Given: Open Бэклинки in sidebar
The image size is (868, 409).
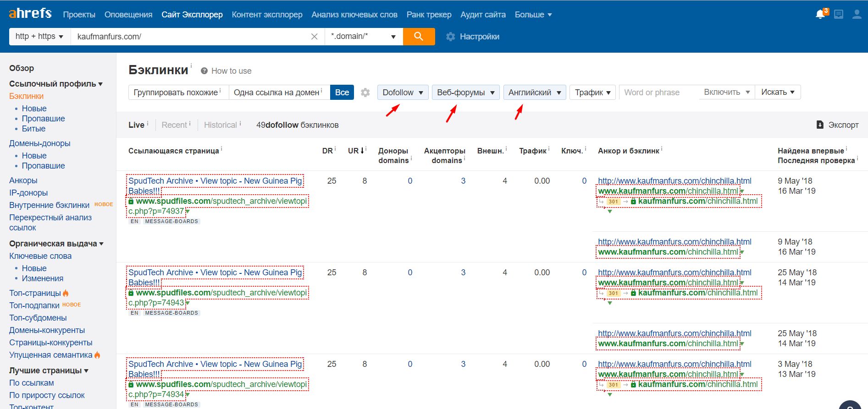Looking at the screenshot, I should (x=27, y=96).
